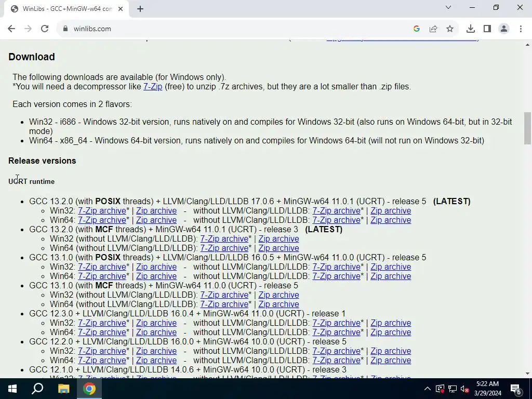
Task: Click the forward navigation arrow
Action: click(x=28, y=29)
